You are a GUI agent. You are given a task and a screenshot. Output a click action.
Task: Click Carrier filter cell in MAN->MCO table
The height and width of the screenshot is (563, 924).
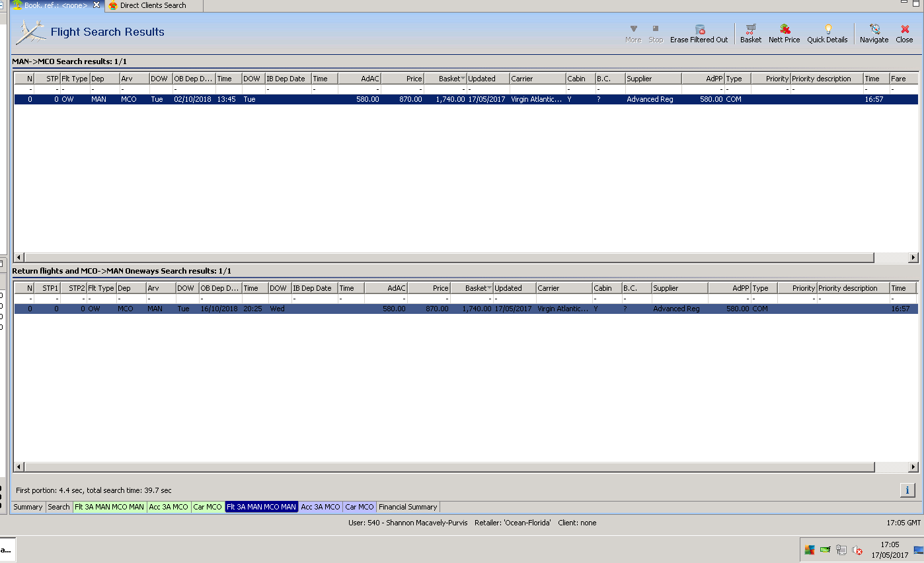click(537, 89)
